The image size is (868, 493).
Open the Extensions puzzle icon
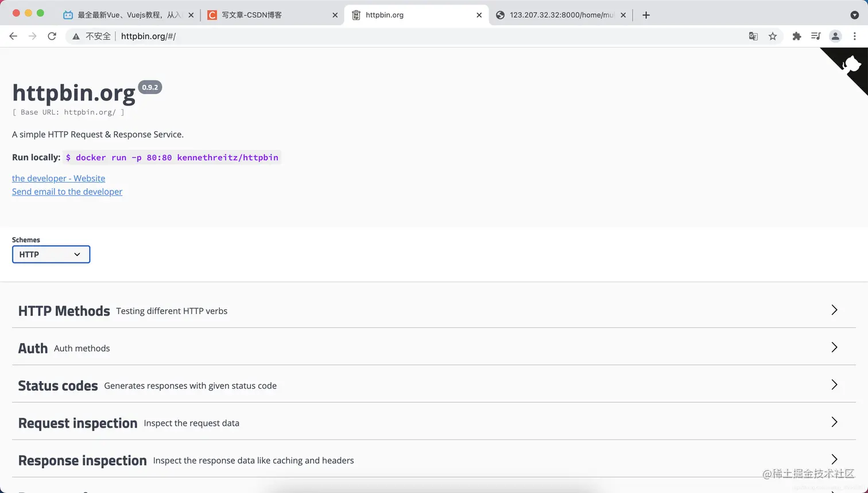[797, 36]
